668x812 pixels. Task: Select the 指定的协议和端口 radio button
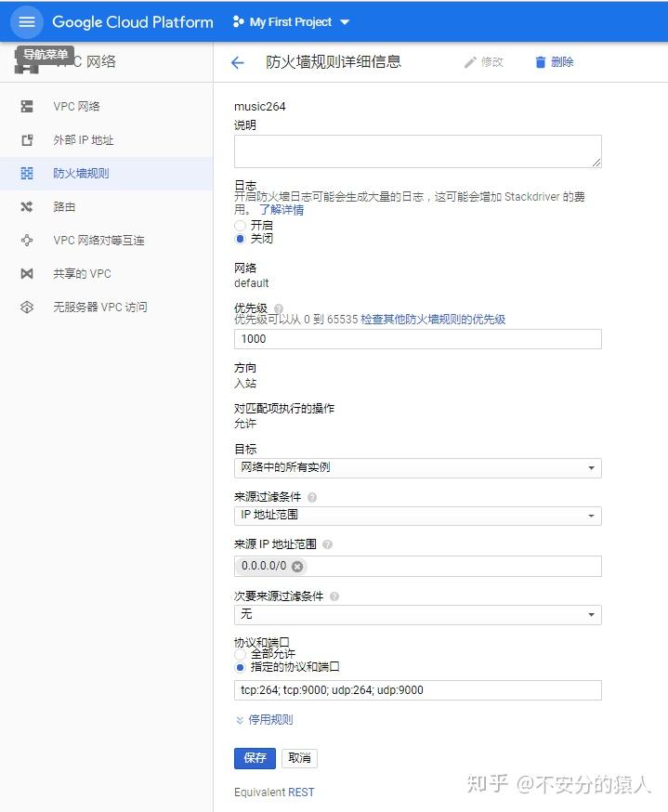(x=240, y=667)
